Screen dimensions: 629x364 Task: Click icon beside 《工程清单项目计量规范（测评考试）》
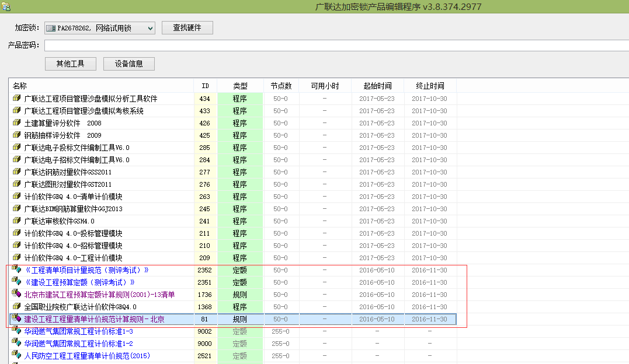coord(16,269)
